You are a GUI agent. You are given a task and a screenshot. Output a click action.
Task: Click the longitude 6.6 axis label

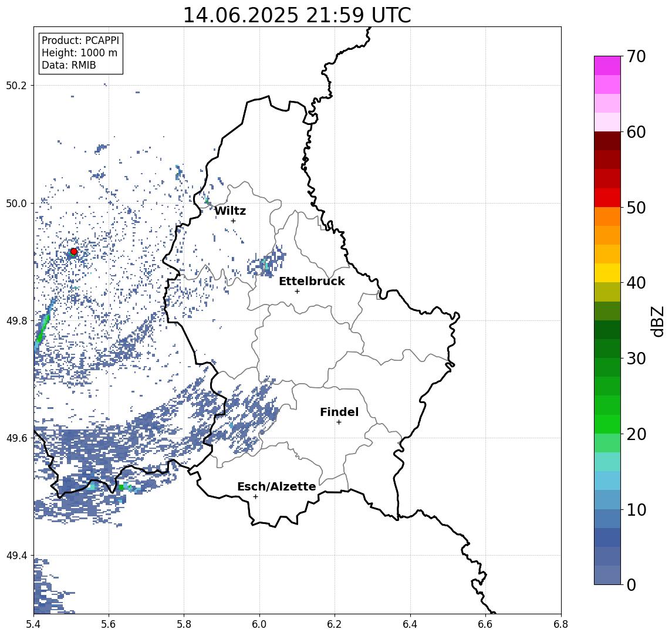click(x=485, y=624)
